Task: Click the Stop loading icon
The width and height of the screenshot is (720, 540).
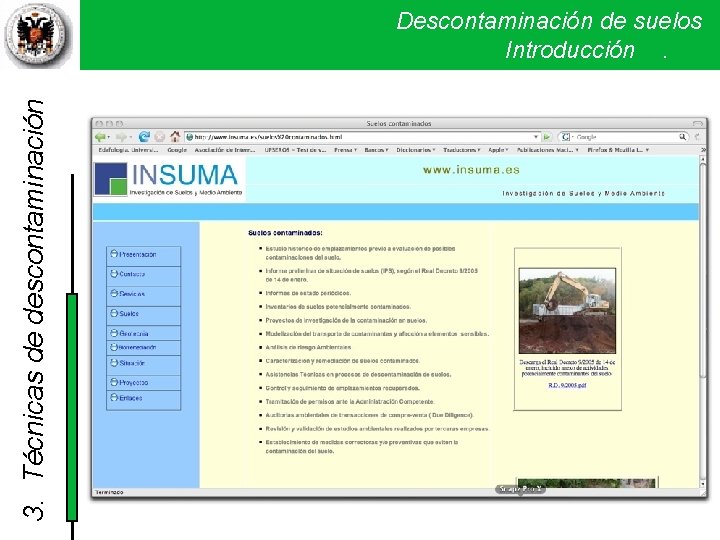Action: pos(159,137)
